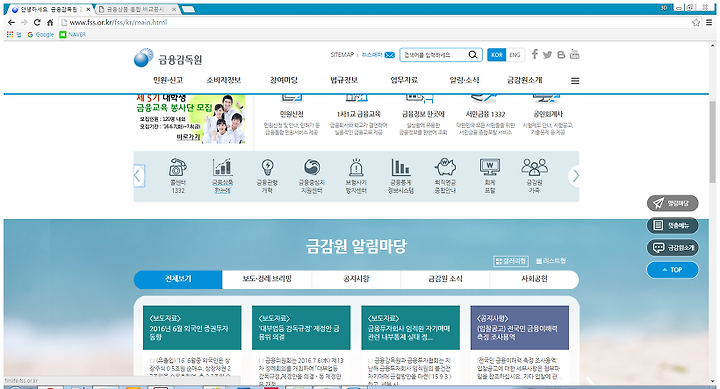The width and height of the screenshot is (720, 389).
Task: Open the 금융정보 한곳에 link
Action: pos(423,115)
